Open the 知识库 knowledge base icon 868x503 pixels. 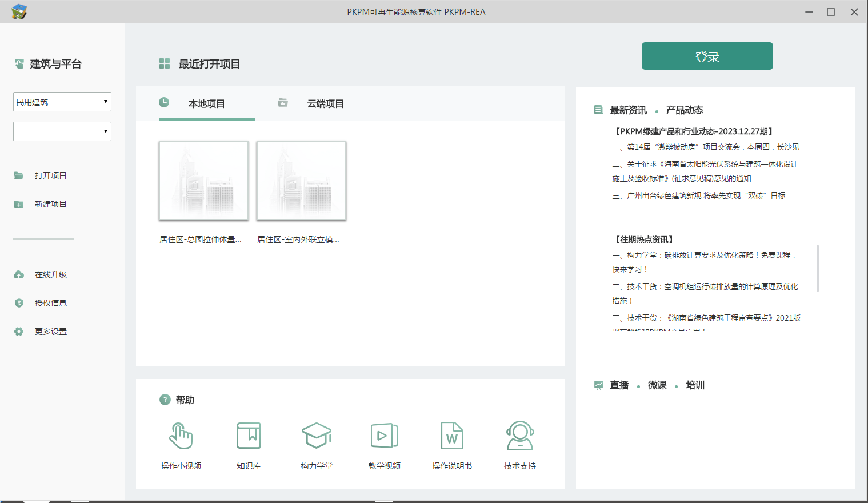(249, 436)
